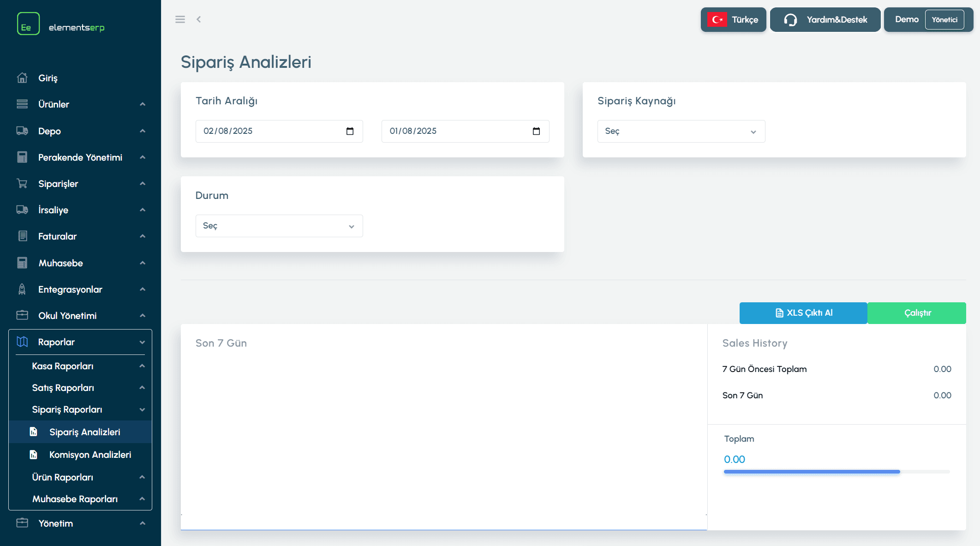Click the Toplam blue progress bar
This screenshot has width=980, height=546.
(x=812, y=472)
